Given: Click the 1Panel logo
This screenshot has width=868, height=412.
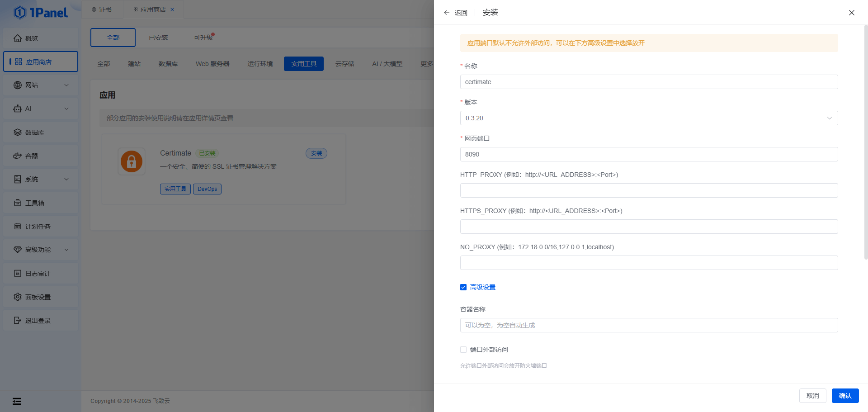Looking at the screenshot, I should pyautogui.click(x=41, y=13).
